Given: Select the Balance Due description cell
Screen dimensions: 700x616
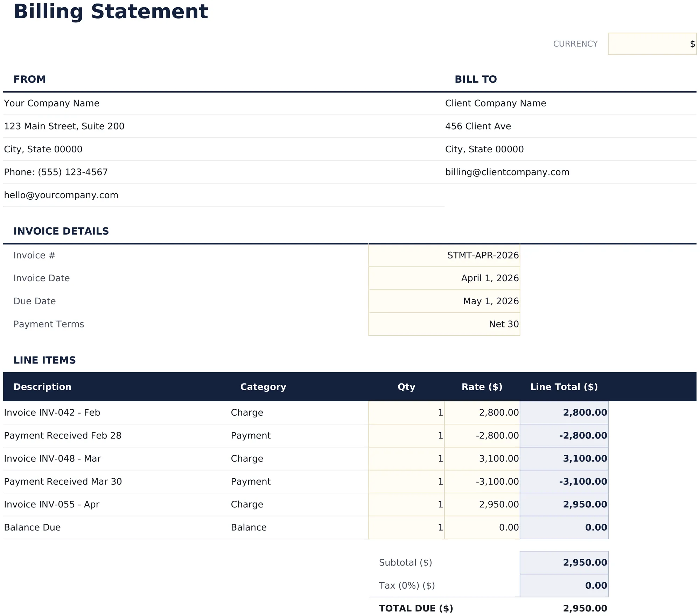Looking at the screenshot, I should point(117,527).
